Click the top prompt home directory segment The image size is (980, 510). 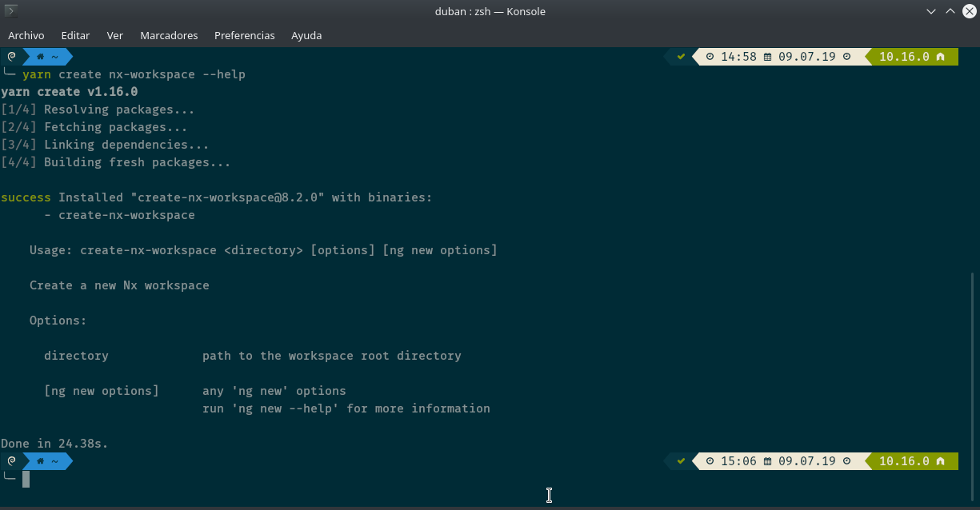[47, 57]
